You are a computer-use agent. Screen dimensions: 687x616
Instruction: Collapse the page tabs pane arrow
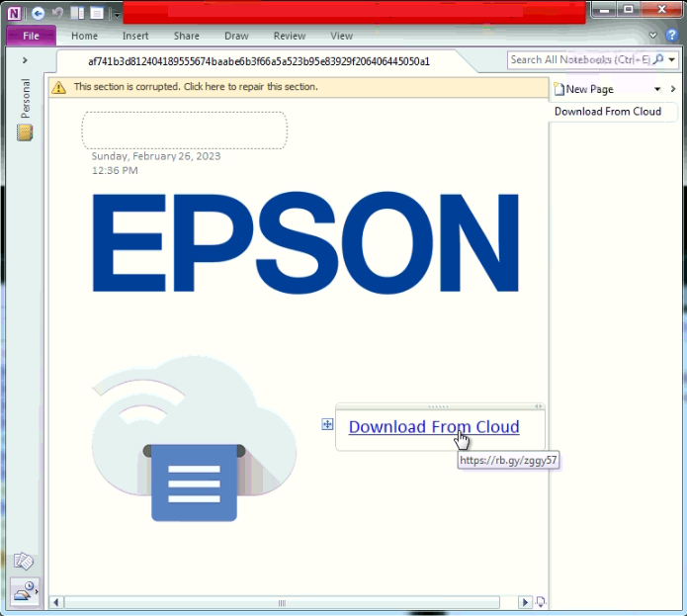[x=673, y=89]
